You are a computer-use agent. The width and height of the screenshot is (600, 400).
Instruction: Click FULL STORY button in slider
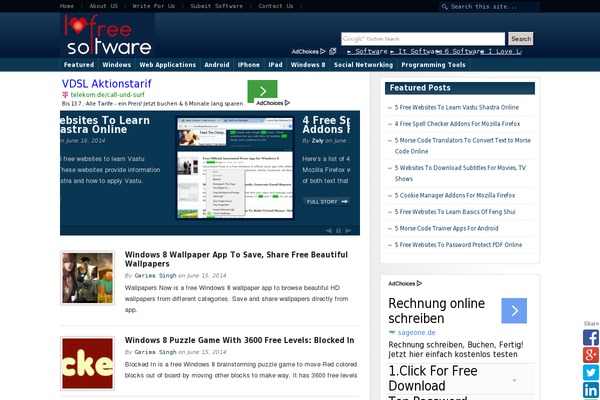click(x=327, y=201)
